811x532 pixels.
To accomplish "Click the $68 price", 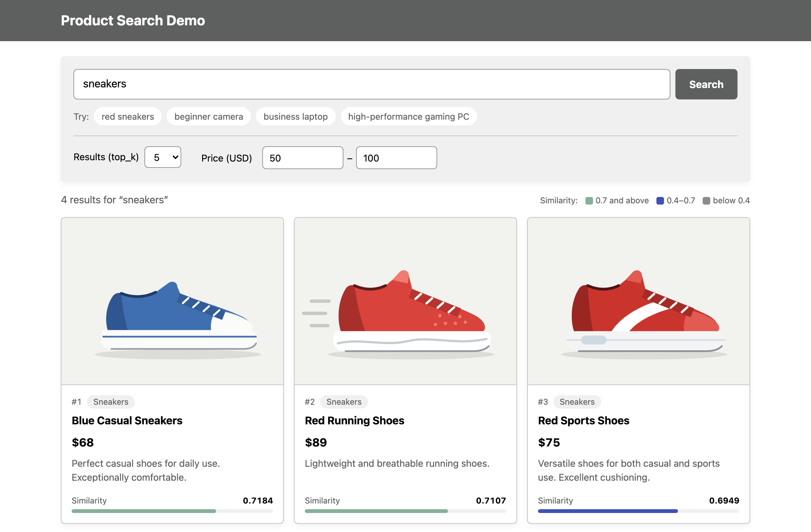I will coord(83,442).
